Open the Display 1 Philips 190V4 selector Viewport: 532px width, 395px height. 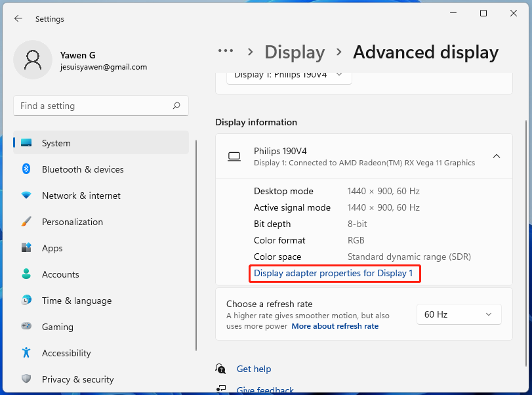tap(288, 74)
